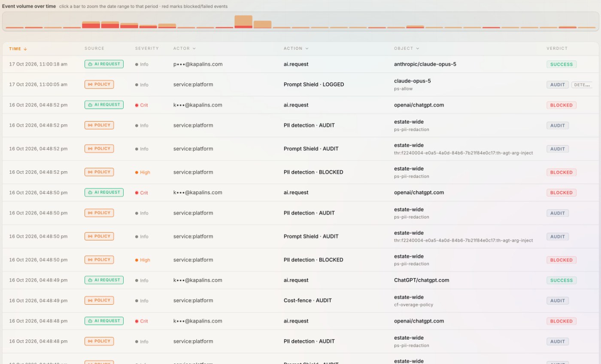Open actor p•••@kapalins.com
601x364 pixels.
(198, 64)
